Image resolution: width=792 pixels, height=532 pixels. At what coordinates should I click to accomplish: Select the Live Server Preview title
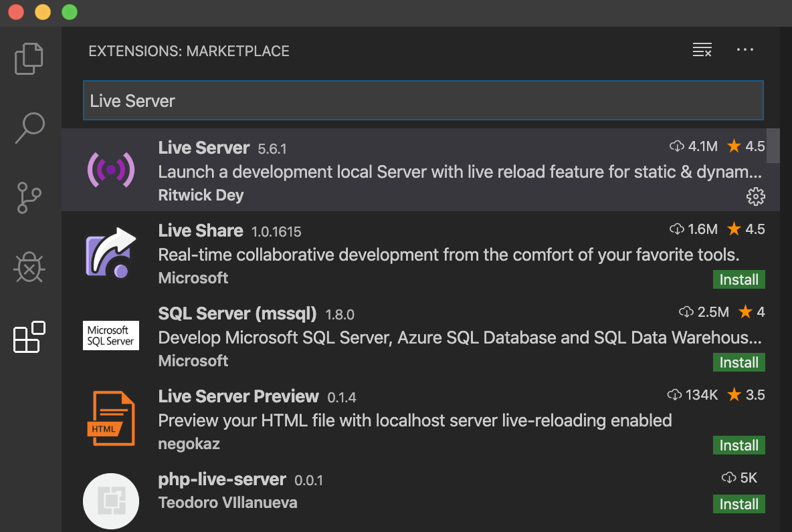[x=238, y=396]
